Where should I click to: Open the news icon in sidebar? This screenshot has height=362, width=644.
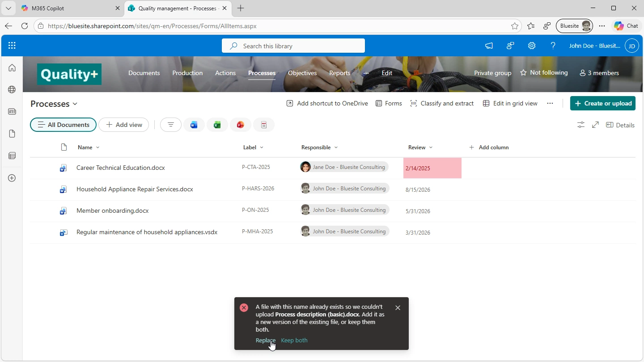[x=12, y=111]
